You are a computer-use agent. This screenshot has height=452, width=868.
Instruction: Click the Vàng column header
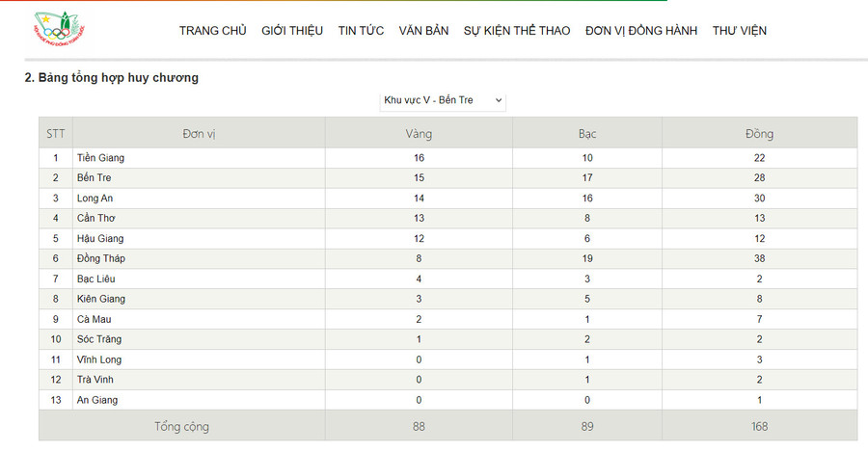[419, 133]
